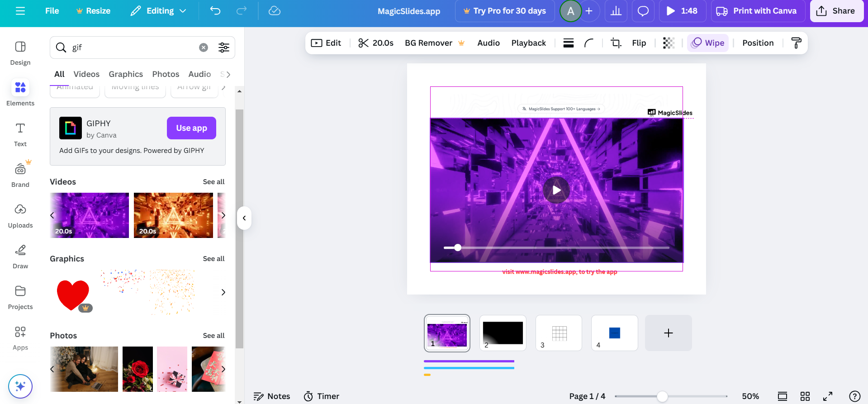868x404 pixels.
Task: Open the search filter settings icon
Action: 224,48
